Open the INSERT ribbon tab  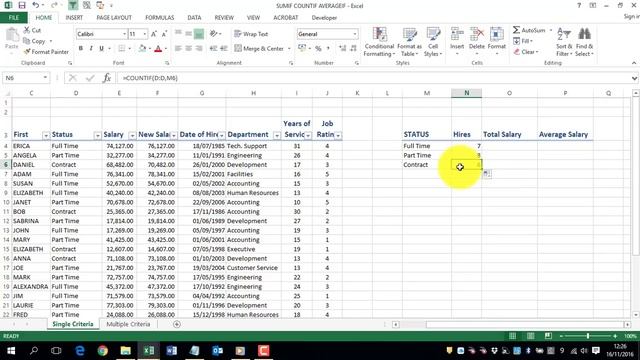pyautogui.click(x=74, y=18)
